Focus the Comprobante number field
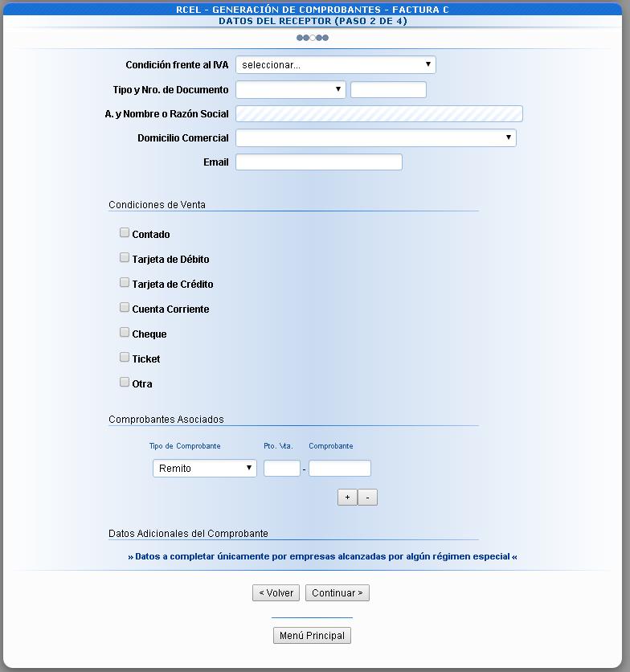The image size is (630, 672). (x=339, y=469)
